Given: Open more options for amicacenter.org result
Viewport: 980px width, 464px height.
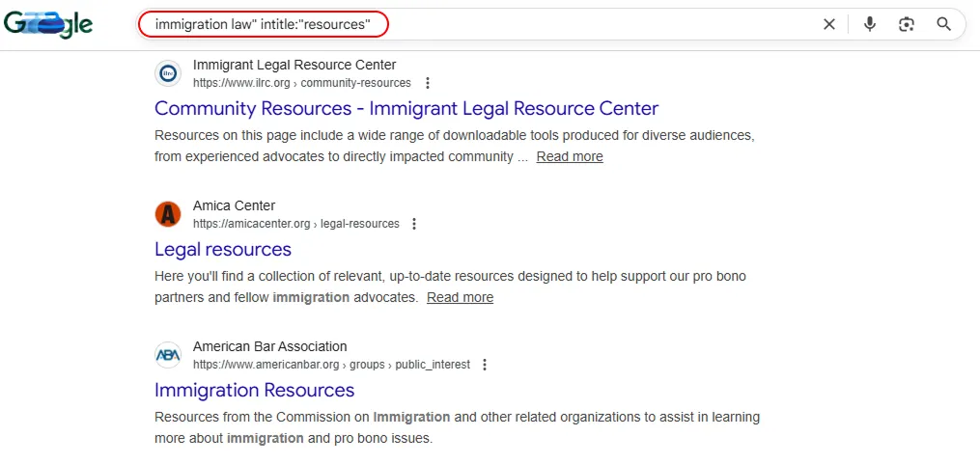Looking at the screenshot, I should pos(414,224).
